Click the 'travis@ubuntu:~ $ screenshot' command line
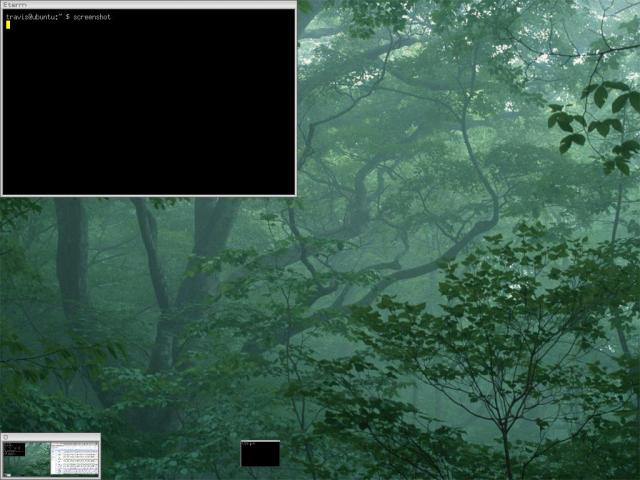The height and width of the screenshot is (480, 640). (x=58, y=17)
